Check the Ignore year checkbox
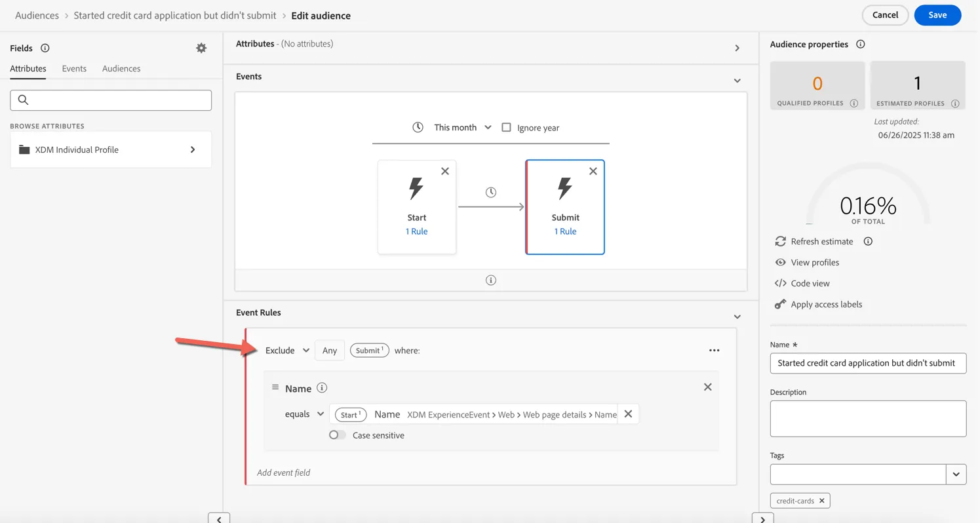The height and width of the screenshot is (523, 980). coord(506,127)
